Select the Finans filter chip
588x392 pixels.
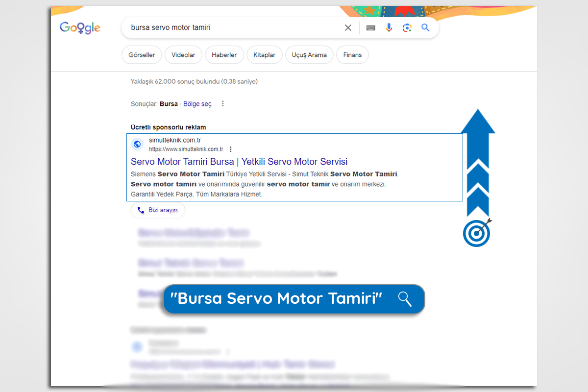[x=352, y=55]
